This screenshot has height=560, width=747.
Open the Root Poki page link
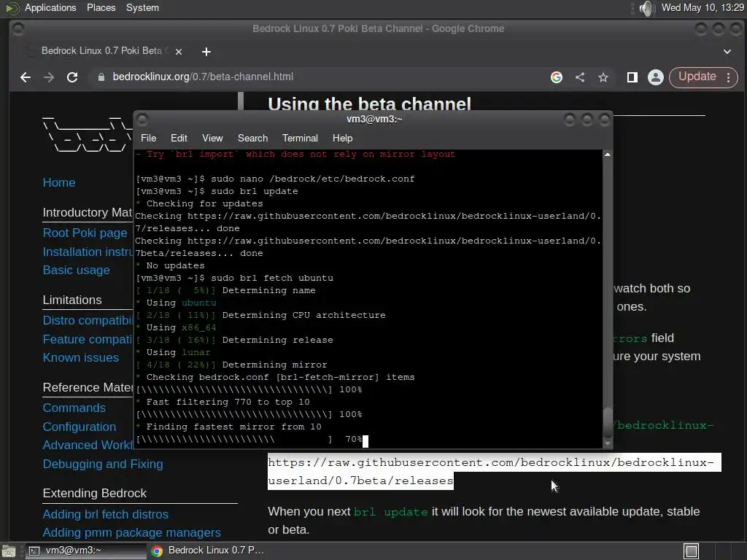[x=85, y=233]
